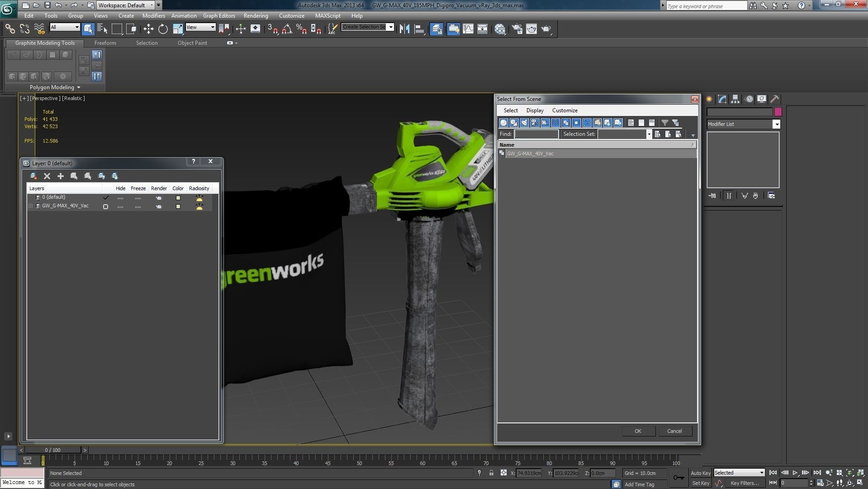Image resolution: width=868 pixels, height=489 pixels.
Task: Click the Render Production teapot icon
Action: pos(546,29)
